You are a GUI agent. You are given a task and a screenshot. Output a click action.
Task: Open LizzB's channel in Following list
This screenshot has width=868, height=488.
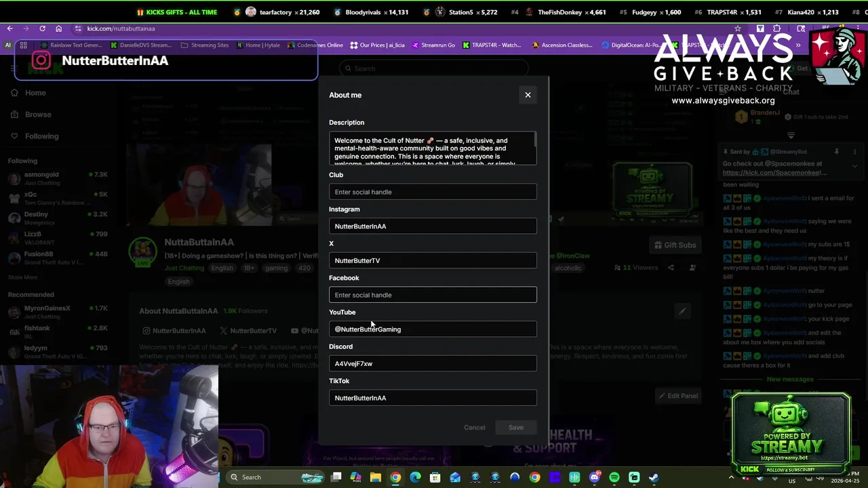pyautogui.click(x=58, y=237)
